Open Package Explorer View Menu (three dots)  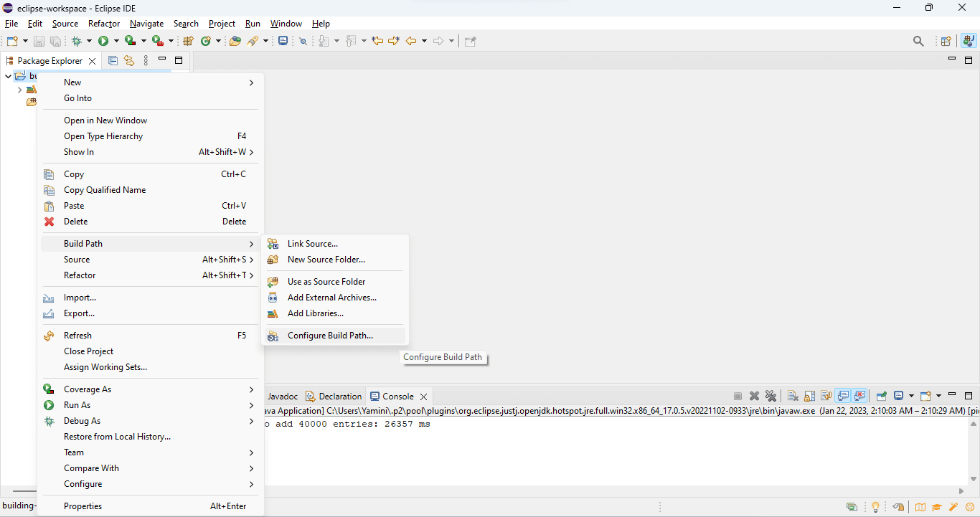(x=146, y=61)
